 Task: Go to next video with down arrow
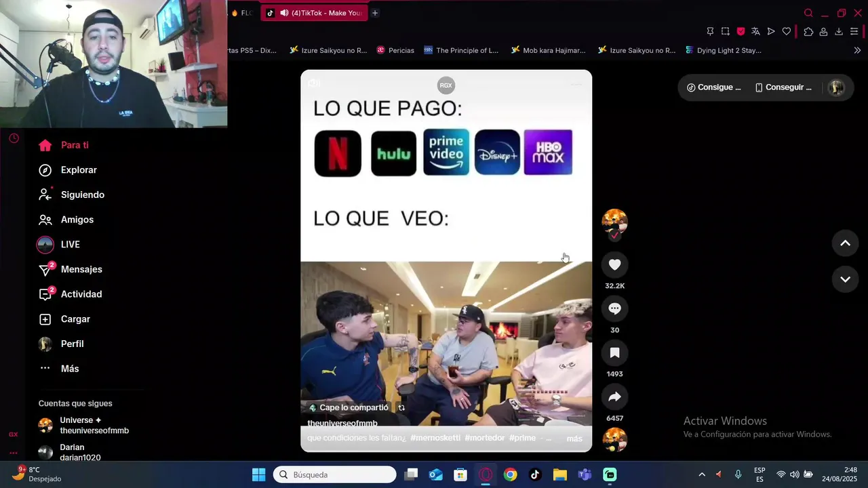tap(845, 279)
